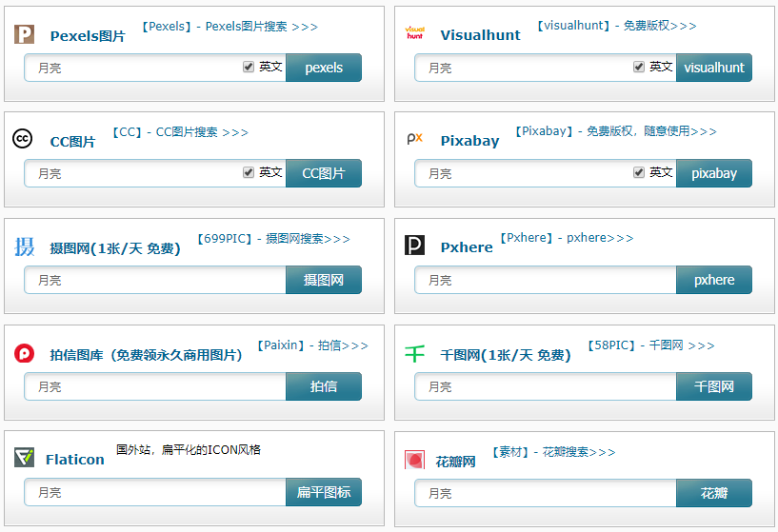778x532 pixels.
Task: Click the 花瓣网 red logo icon
Action: point(415,460)
